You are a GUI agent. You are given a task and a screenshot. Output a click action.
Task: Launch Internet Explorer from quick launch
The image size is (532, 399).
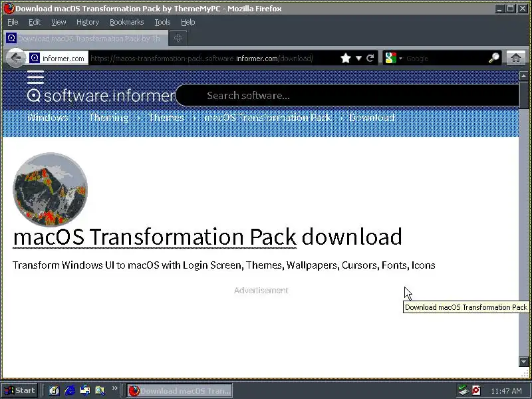coord(70,390)
